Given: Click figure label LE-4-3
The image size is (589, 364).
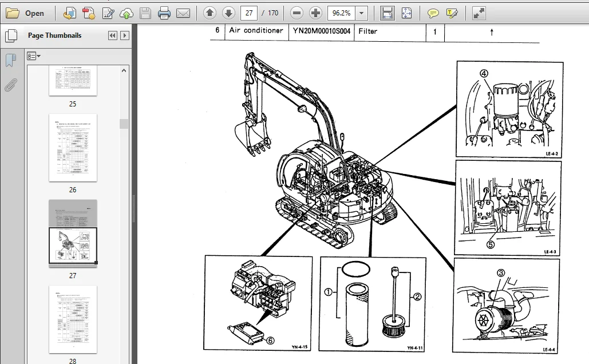Looking at the screenshot, I should coord(550,252).
